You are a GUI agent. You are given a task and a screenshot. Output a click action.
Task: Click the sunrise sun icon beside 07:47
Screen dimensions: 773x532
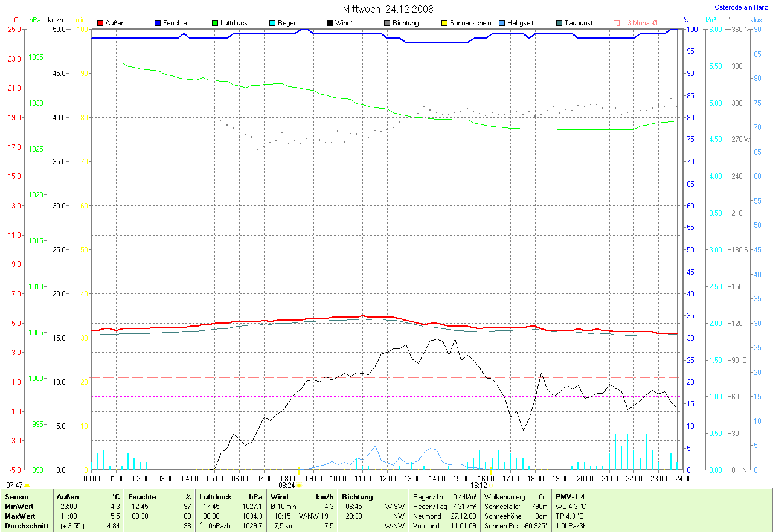tap(27, 486)
